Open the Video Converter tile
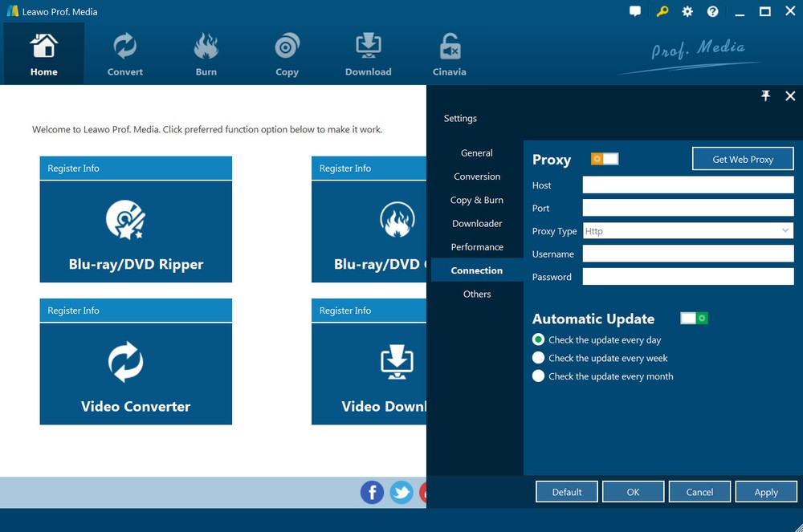Viewport: 803px width, 532px height. [136, 374]
